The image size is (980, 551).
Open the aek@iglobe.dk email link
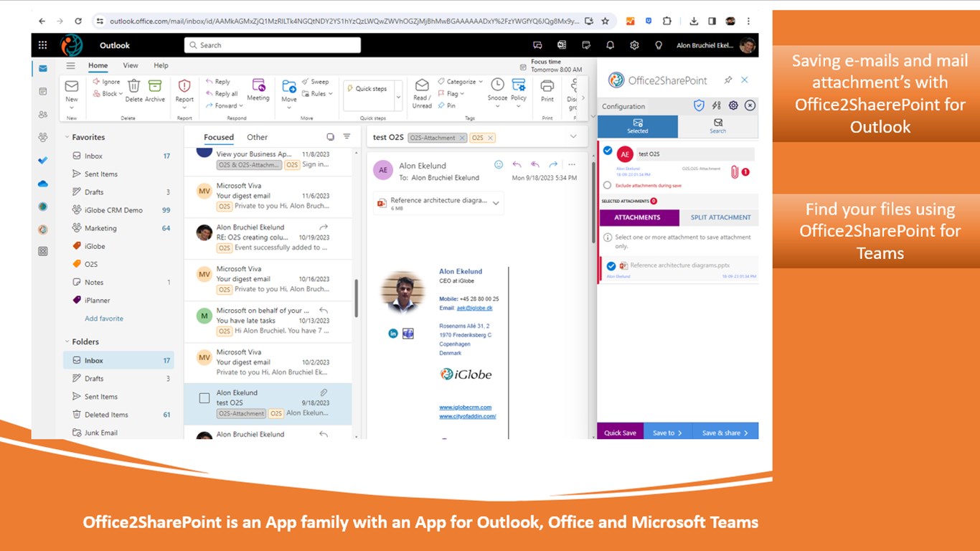474,308
